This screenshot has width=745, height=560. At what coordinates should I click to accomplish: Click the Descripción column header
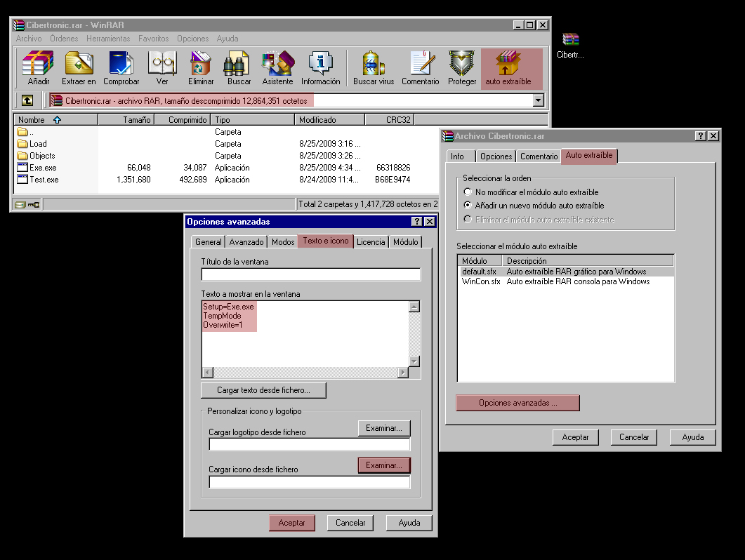588,261
